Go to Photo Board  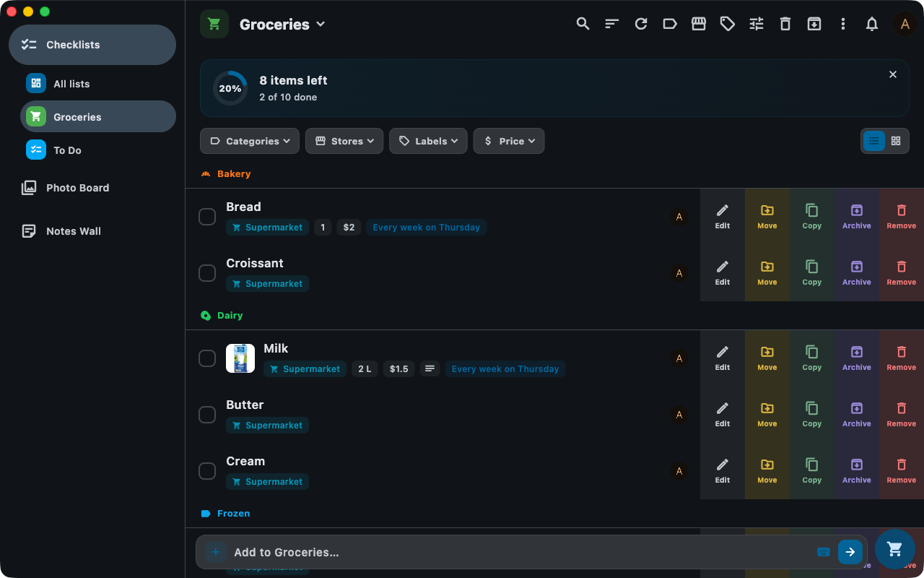click(92, 188)
